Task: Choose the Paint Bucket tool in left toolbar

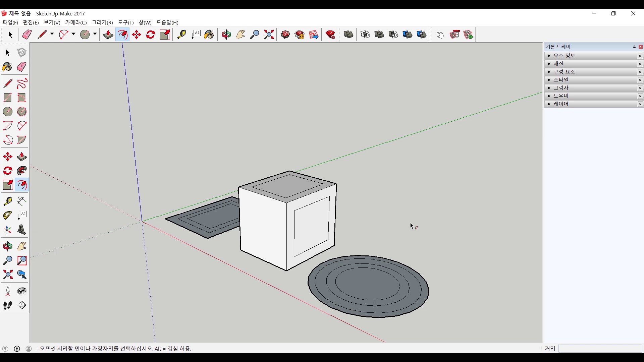Action: pos(7,67)
